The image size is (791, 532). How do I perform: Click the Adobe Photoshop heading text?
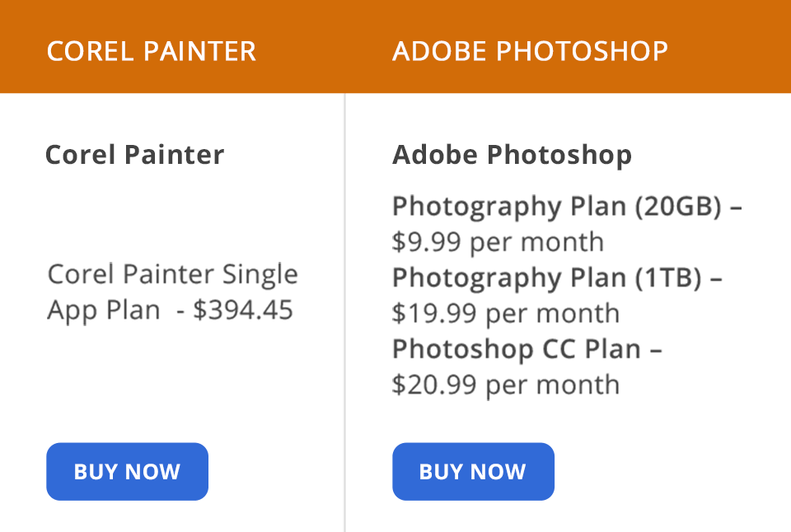pos(512,154)
